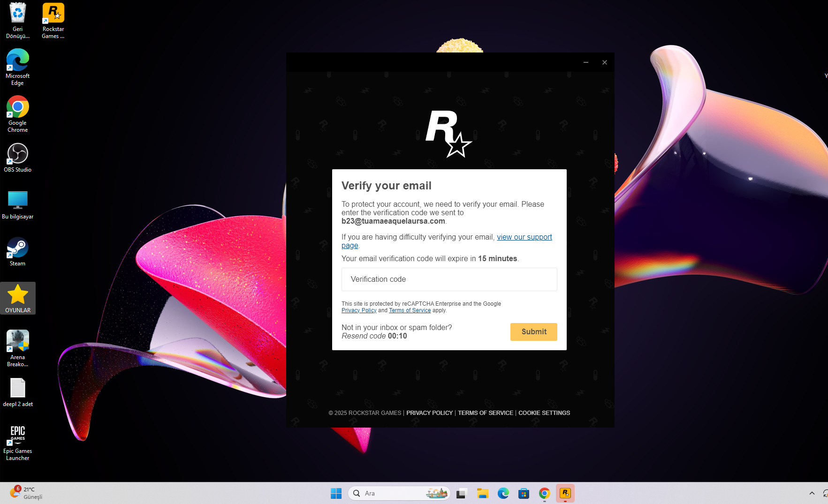Select the Steam desktop shortcut
The width and height of the screenshot is (828, 504).
(18, 251)
